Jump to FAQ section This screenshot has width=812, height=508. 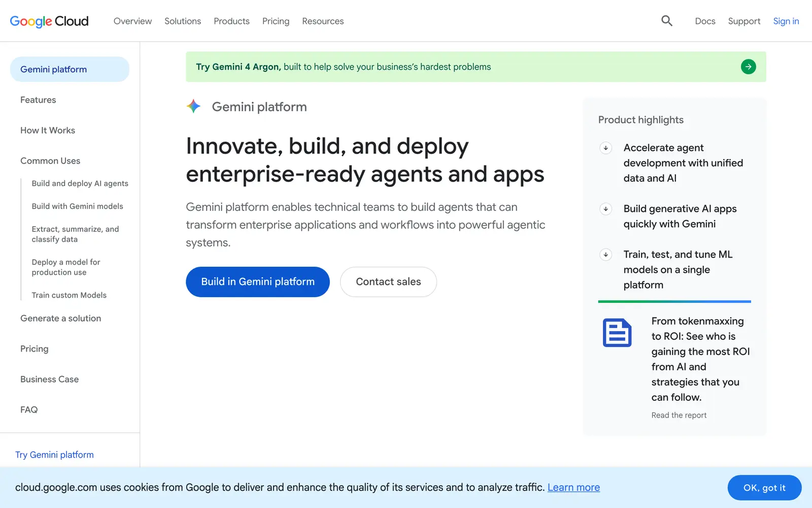click(29, 409)
